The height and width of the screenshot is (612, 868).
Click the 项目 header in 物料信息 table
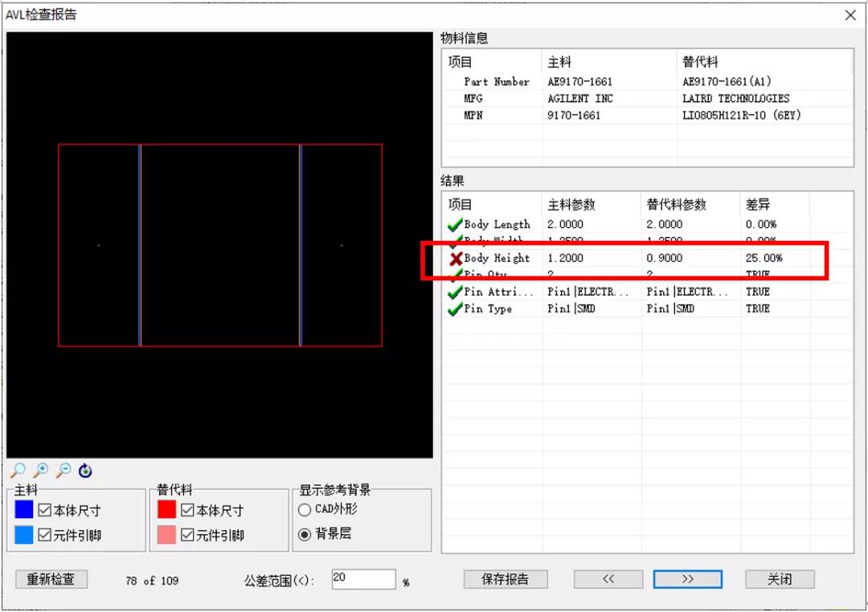[460, 62]
